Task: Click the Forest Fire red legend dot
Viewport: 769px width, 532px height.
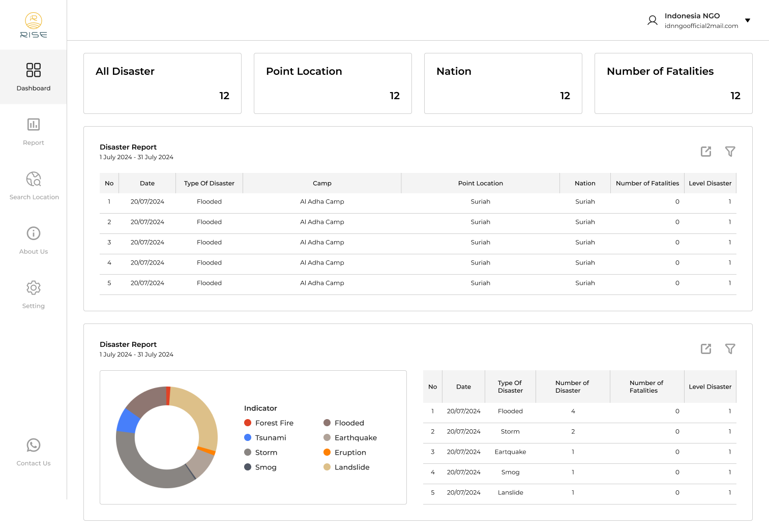Action: coord(248,423)
